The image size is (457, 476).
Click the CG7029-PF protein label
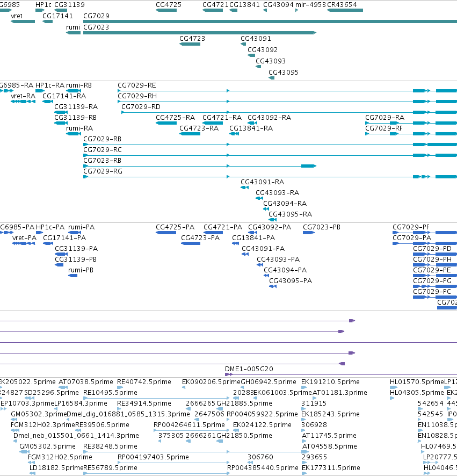coord(411,227)
